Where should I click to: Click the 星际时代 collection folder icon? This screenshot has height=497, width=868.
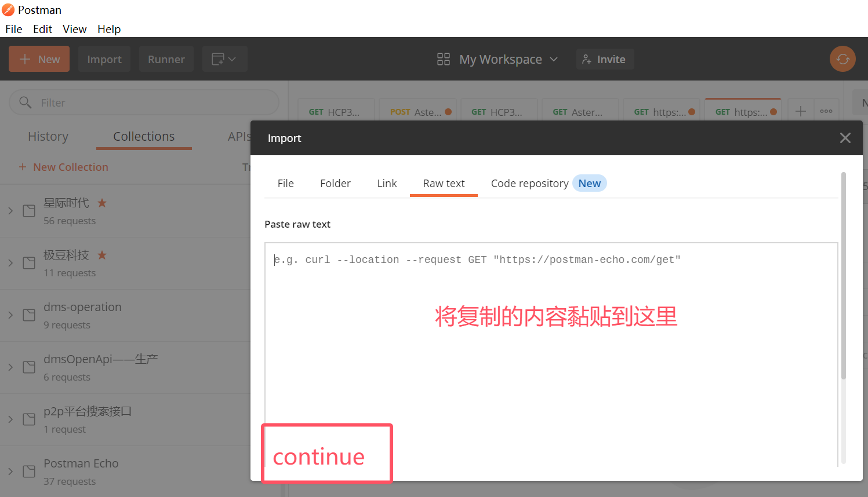pos(29,211)
